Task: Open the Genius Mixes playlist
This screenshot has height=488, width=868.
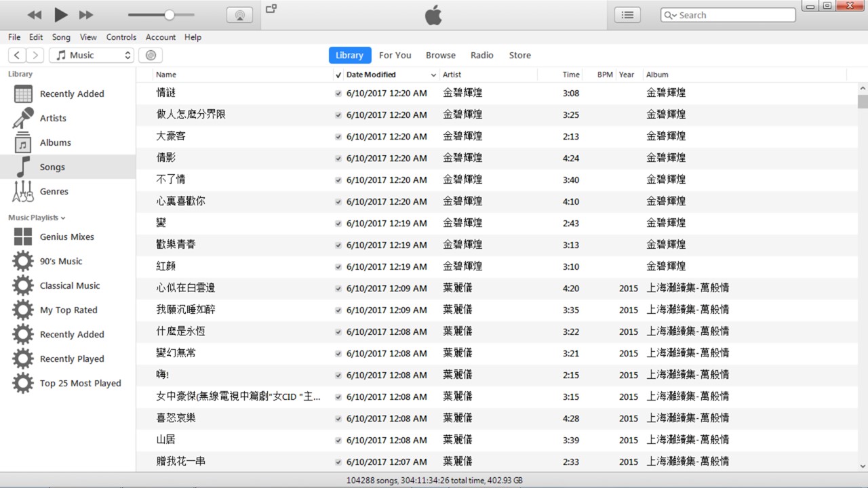Action: point(68,237)
